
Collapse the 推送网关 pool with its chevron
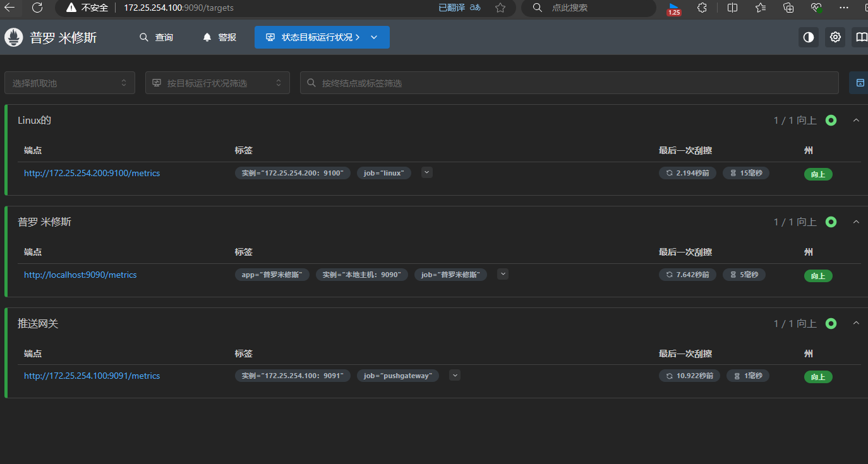click(x=856, y=323)
